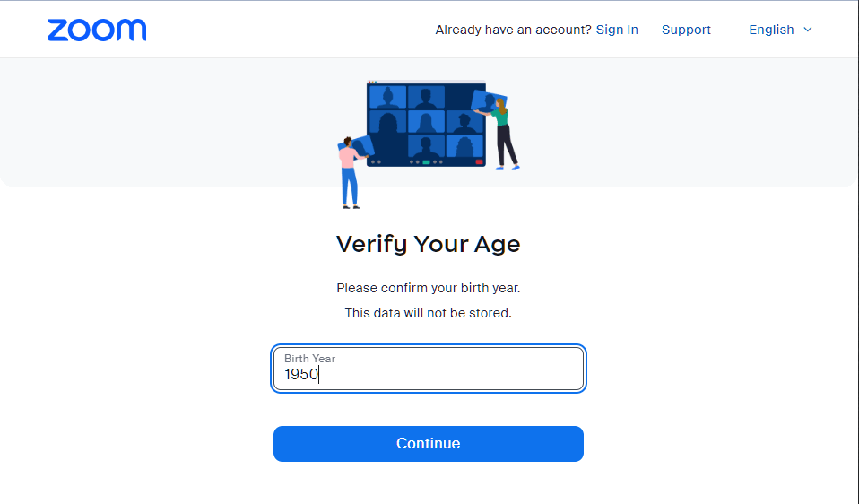Focus the Birth Year input field
Screen dimensions: 859x504
(429, 369)
